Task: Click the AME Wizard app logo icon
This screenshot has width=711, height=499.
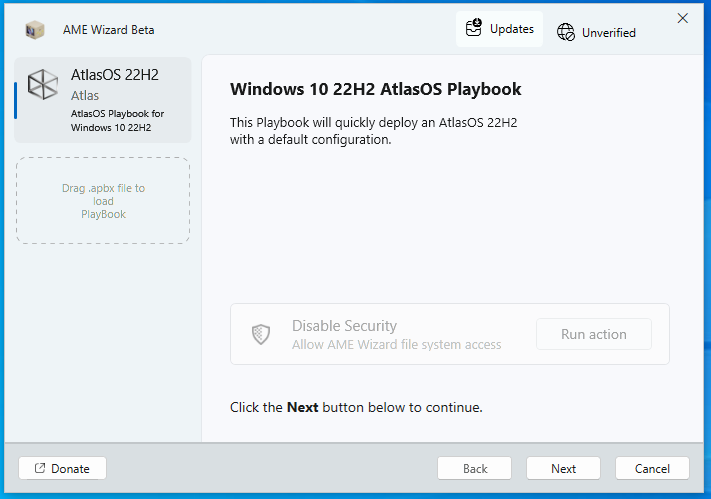Action: [x=35, y=30]
